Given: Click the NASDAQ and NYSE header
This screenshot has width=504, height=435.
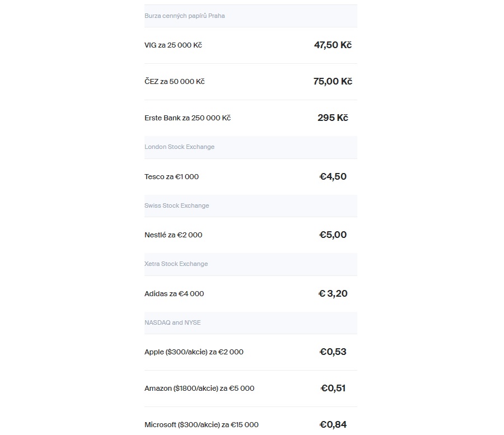Looking at the screenshot, I should [251, 322].
